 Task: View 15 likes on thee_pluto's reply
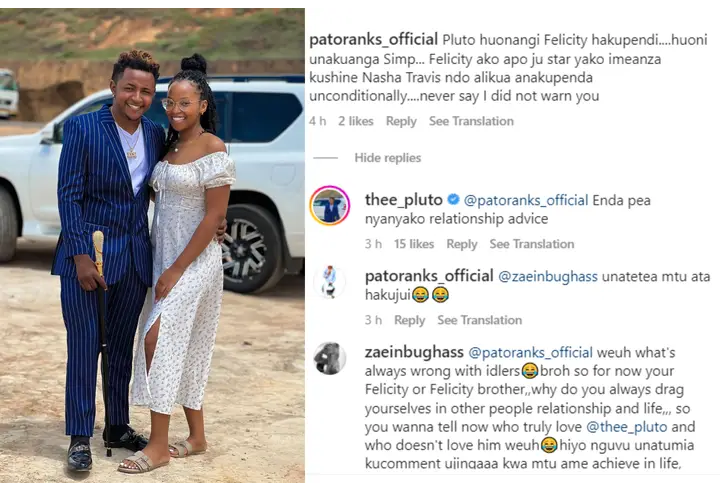[413, 244]
